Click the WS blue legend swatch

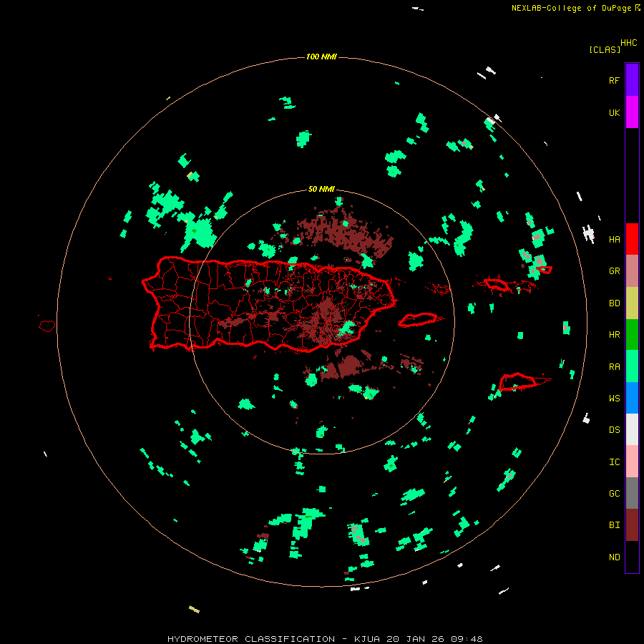pos(632,398)
